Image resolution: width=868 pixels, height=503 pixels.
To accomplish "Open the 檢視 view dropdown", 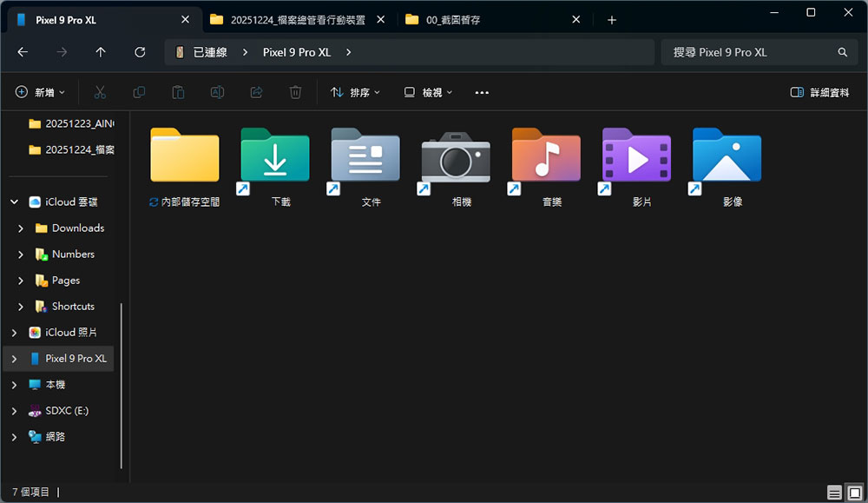I will pyautogui.click(x=425, y=92).
